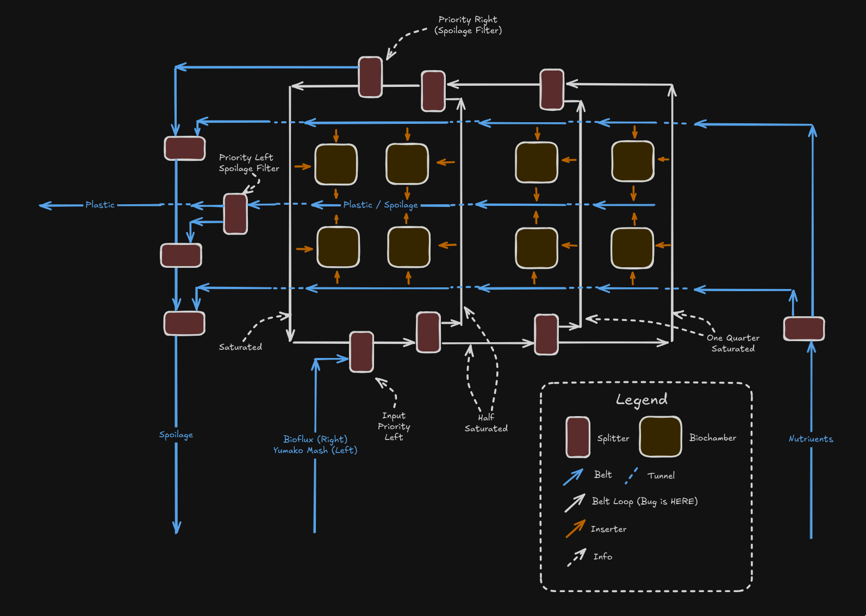Click the splitter the Input Priority Left label points to
Viewport: 866px width, 616px height.
[x=362, y=352]
